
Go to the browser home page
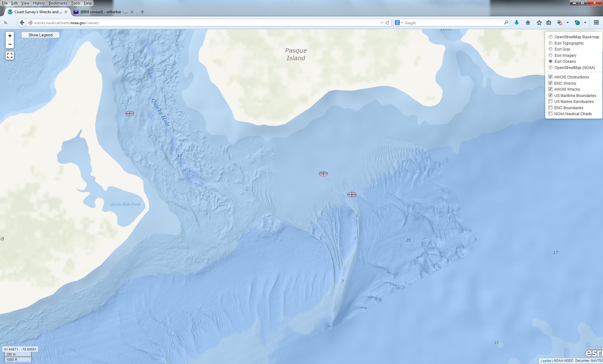528,23
